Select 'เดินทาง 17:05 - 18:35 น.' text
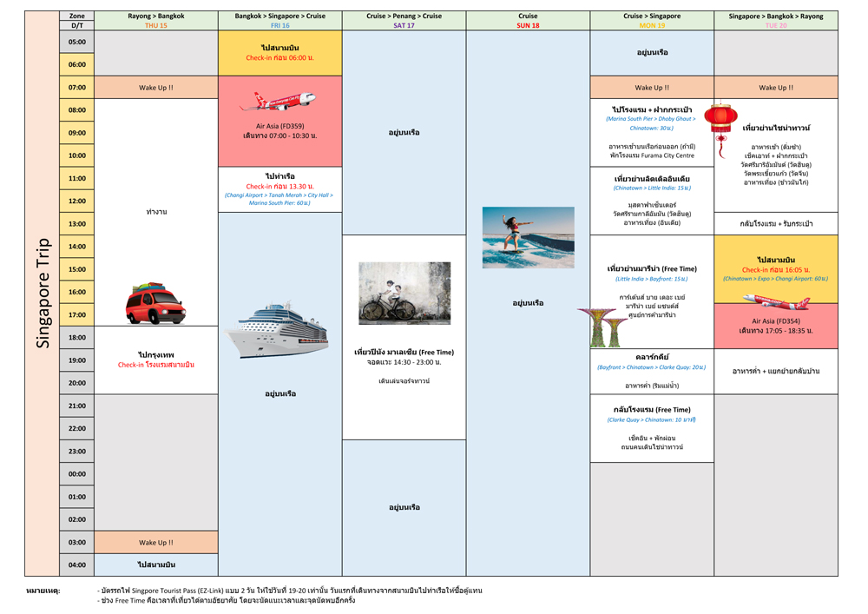The image size is (868, 614). point(776,331)
